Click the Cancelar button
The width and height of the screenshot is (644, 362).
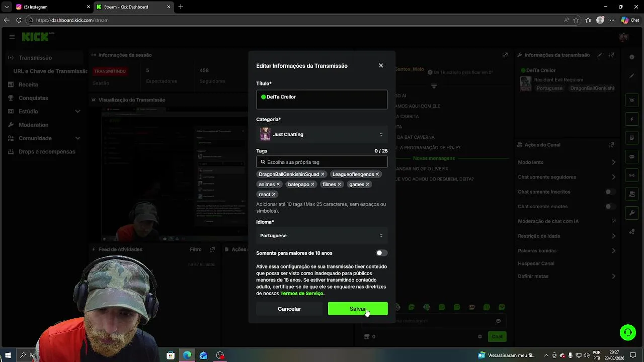pos(289,309)
